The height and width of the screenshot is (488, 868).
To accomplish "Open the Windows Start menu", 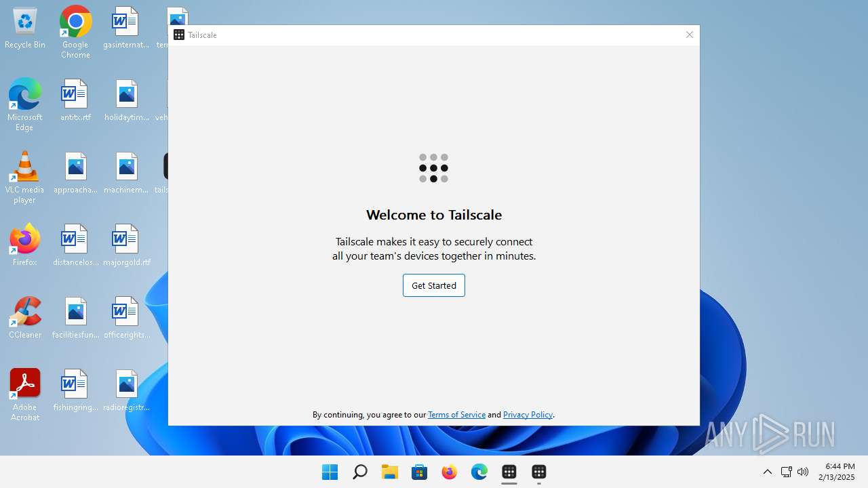I will click(330, 472).
